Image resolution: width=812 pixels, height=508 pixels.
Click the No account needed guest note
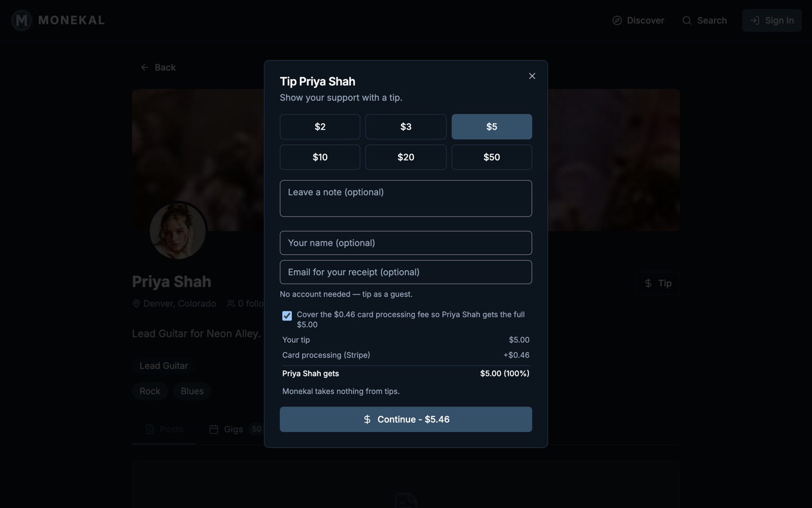(346, 294)
